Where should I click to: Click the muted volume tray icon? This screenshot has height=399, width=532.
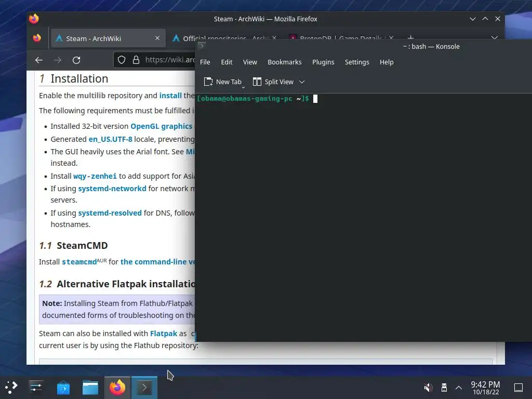point(429,387)
